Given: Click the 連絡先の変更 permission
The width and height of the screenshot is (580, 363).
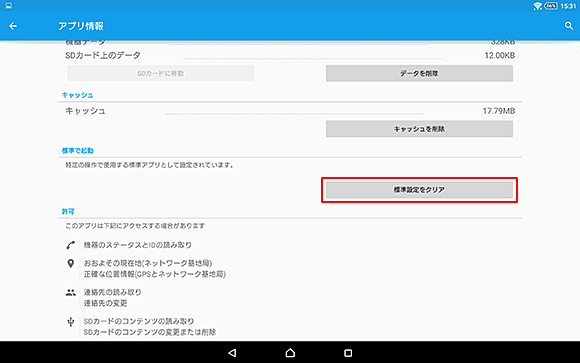Looking at the screenshot, I should click(x=105, y=303).
